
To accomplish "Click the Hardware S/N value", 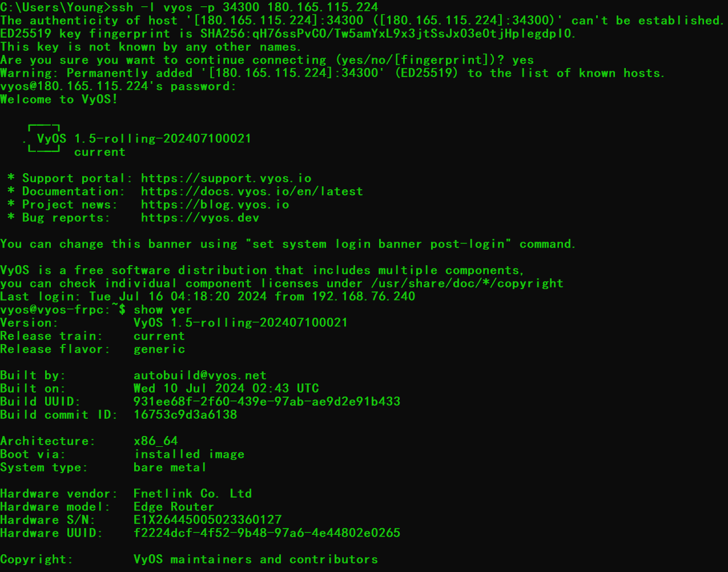I will tap(207, 520).
